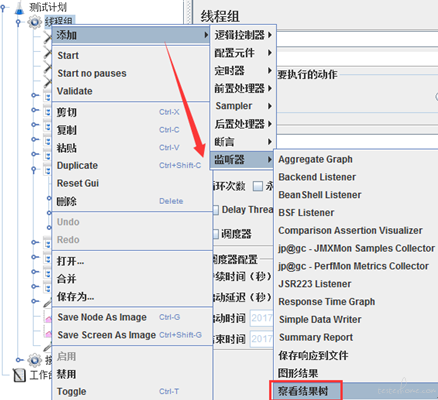
Task: Click the 测试计划 flask icon
Action: click(x=19, y=8)
